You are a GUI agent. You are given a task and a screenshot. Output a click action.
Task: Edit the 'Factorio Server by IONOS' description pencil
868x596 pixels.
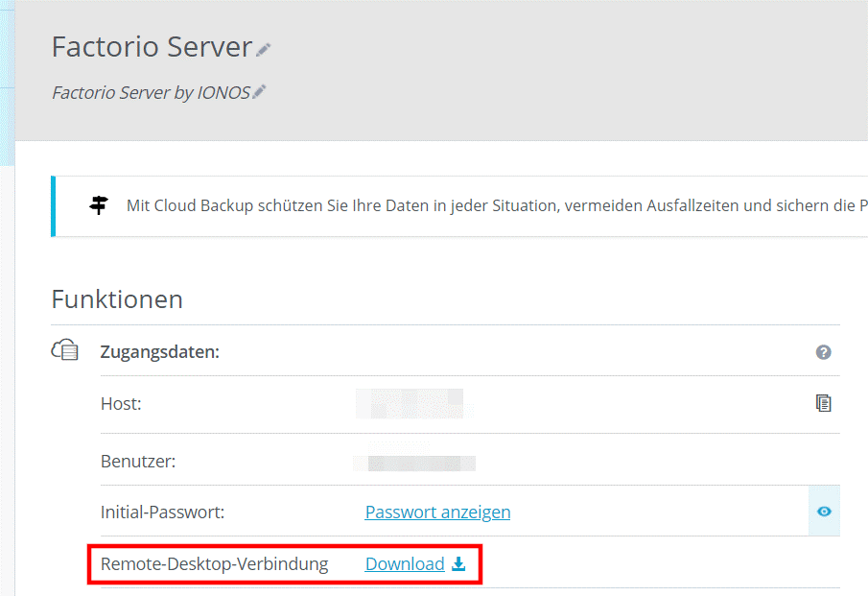(259, 91)
